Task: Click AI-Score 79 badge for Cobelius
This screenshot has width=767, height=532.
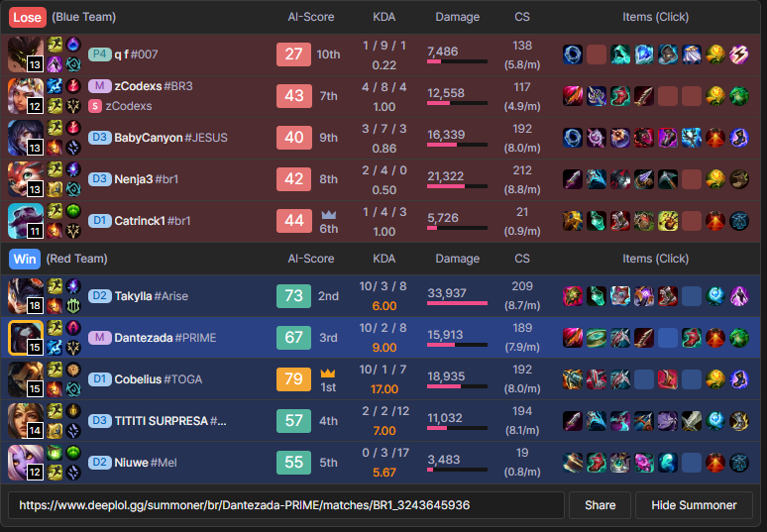Action: (x=293, y=379)
